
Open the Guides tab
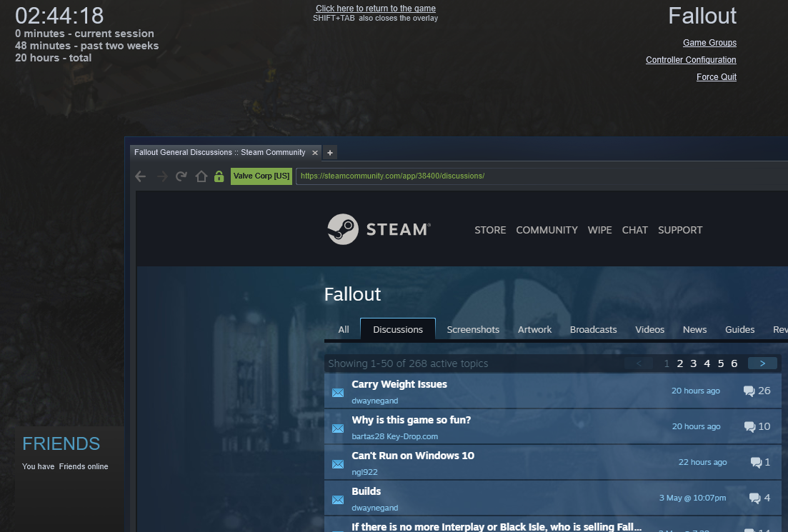(739, 329)
